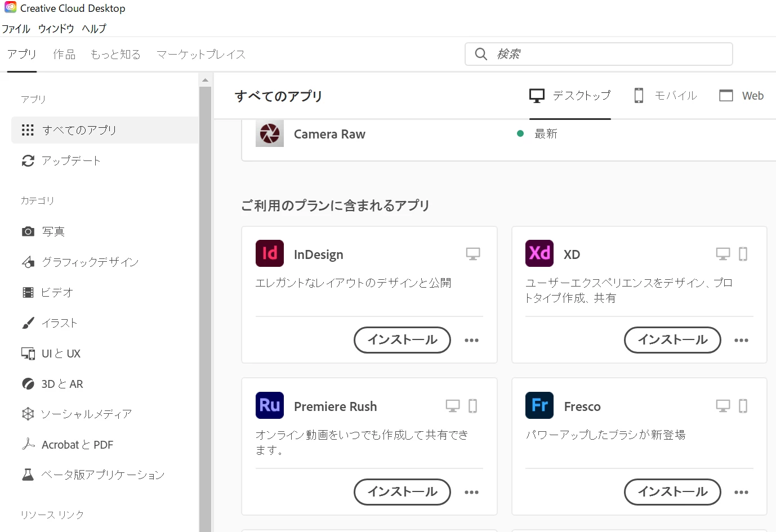Click the desktop monitor icon on Premiere Rush card
Screen dimensions: 776x532
click(x=453, y=406)
